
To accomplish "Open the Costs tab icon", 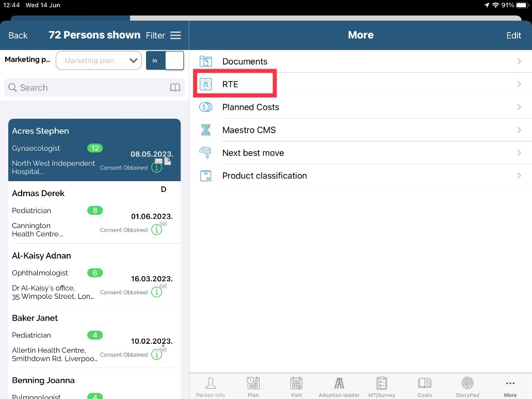I will (425, 384).
